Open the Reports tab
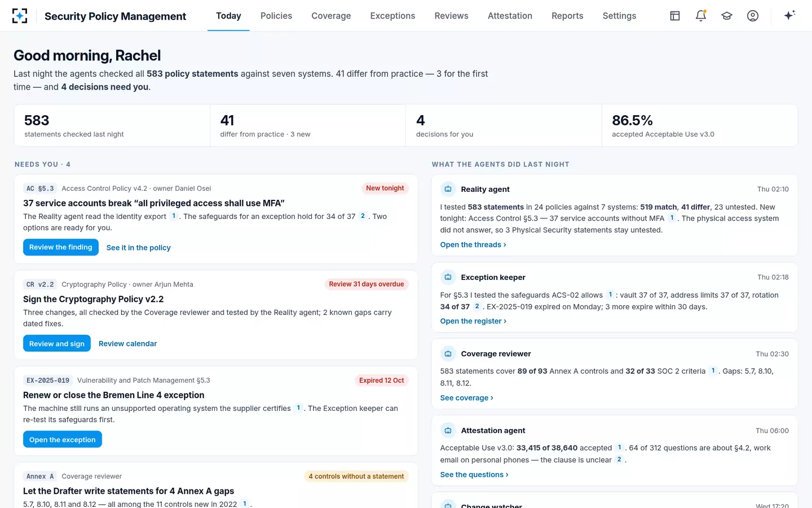 (x=567, y=16)
